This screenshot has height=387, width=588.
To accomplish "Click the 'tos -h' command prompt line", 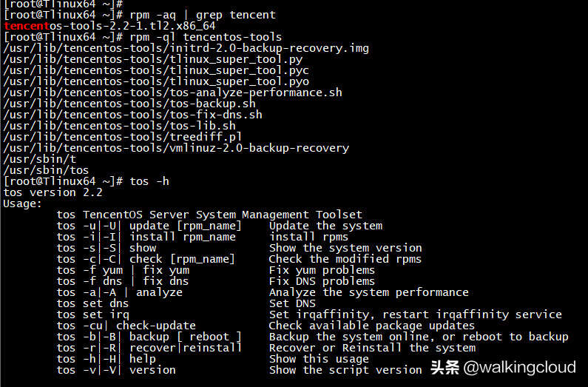I will point(87,181).
